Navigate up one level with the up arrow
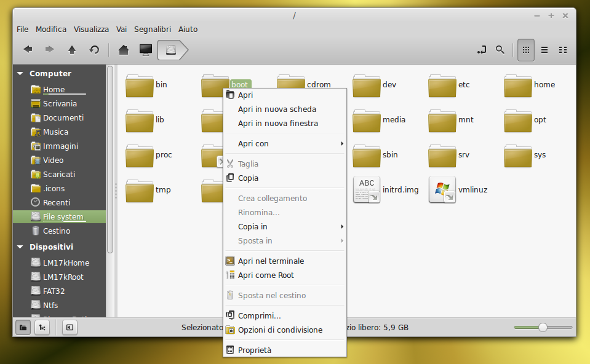Screen dimensions: 590x364 point(71,50)
